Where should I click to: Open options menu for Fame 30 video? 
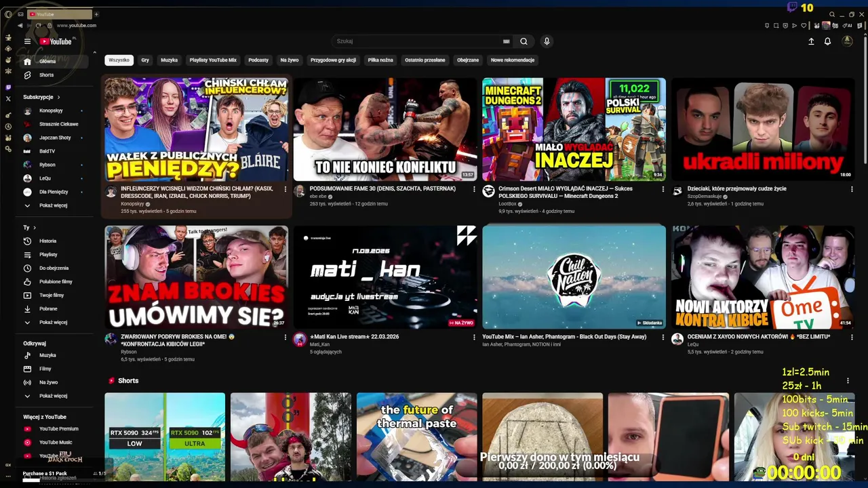474,189
